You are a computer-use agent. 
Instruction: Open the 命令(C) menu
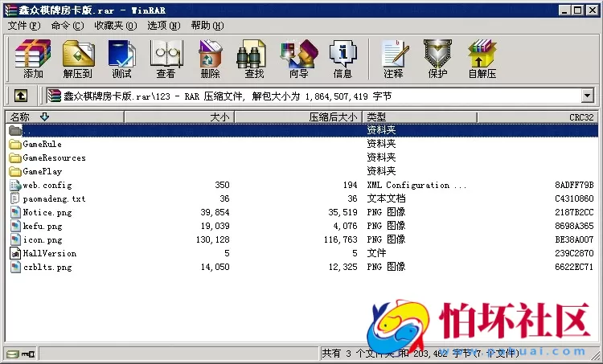click(68, 26)
